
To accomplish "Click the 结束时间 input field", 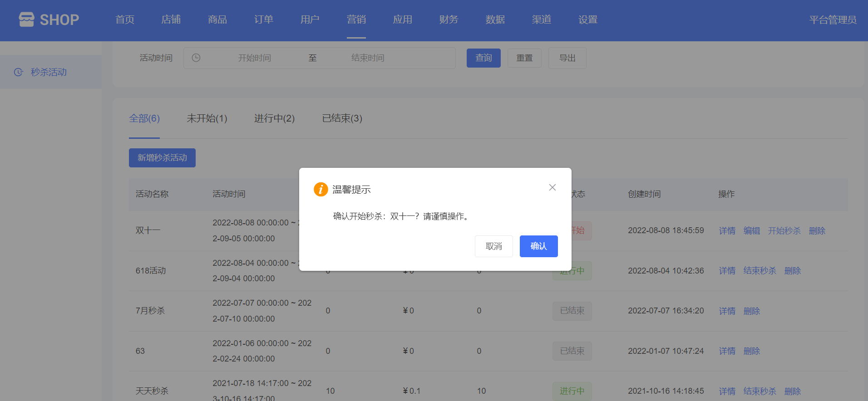I will tap(368, 58).
